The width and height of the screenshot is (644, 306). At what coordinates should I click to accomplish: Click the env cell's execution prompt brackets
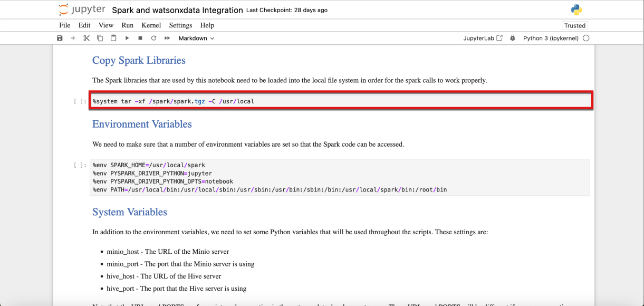pyautogui.click(x=80, y=165)
